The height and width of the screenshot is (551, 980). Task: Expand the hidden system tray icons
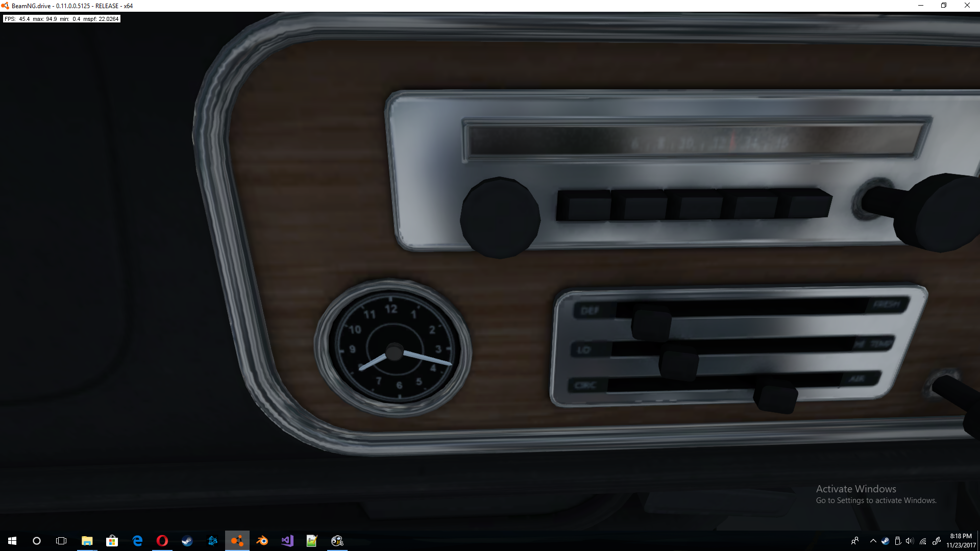pyautogui.click(x=873, y=541)
